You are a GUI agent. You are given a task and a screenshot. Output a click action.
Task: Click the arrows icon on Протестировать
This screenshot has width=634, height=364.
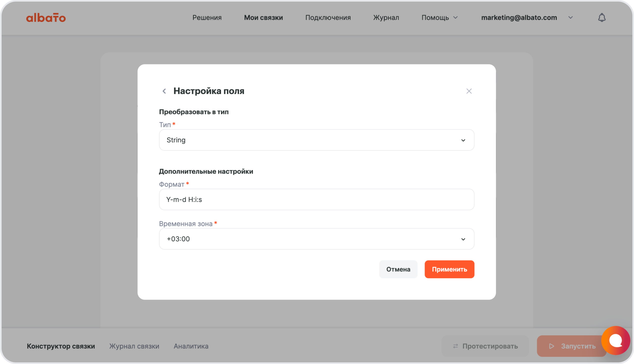point(455,346)
